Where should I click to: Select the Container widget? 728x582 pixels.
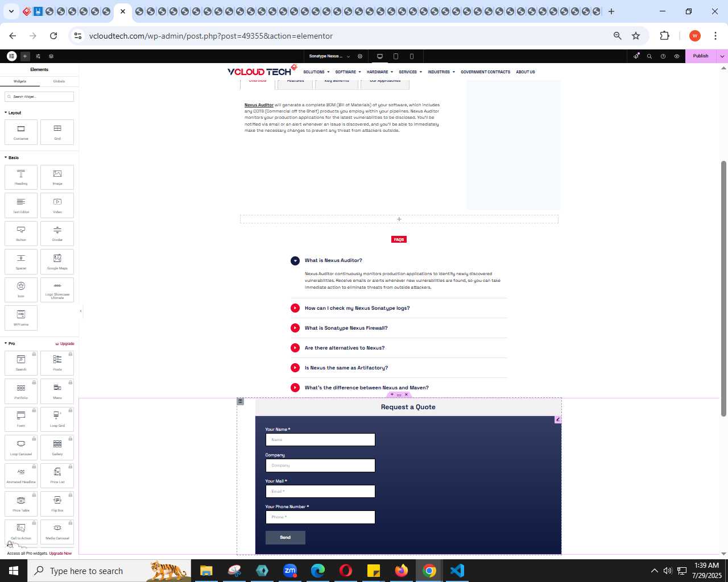[x=21, y=132]
